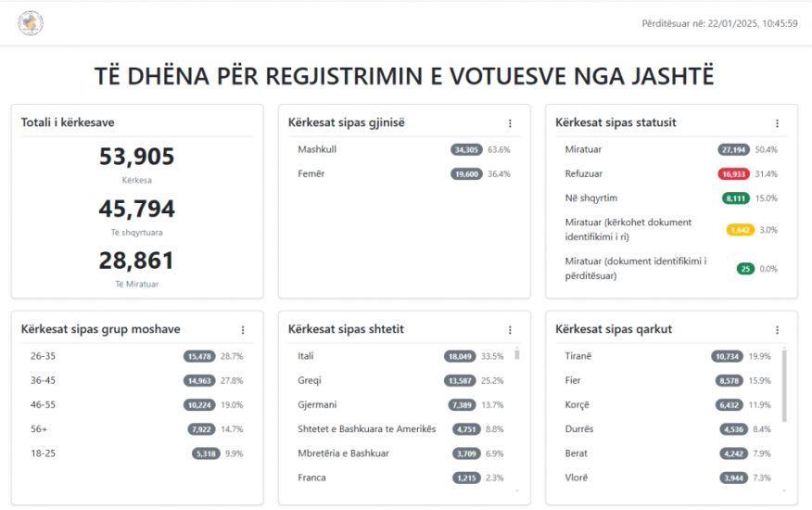Open kebab menu for Kërkesat sipas statusit
This screenshot has width=812, height=510.
click(777, 123)
